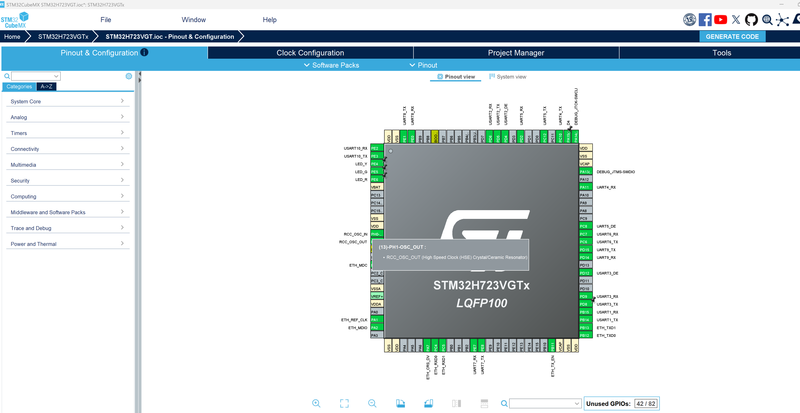Open the pin search combo box at bottom
800x413 pixels.
(545, 403)
